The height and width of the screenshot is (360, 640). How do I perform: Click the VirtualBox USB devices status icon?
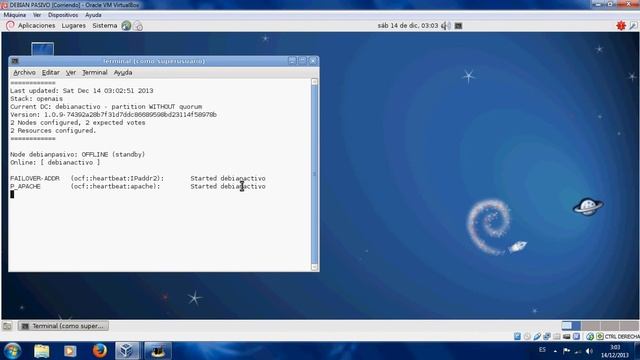[x=537, y=336]
